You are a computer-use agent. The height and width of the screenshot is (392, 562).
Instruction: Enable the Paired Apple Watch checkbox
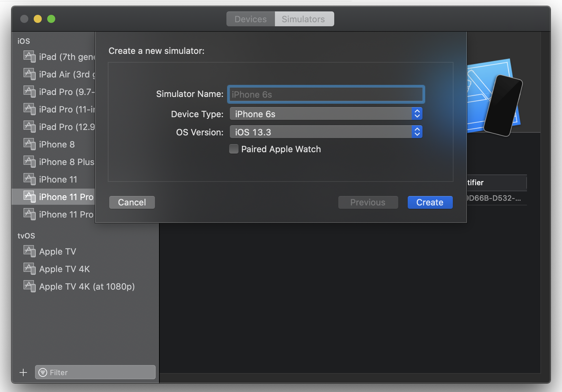(234, 149)
